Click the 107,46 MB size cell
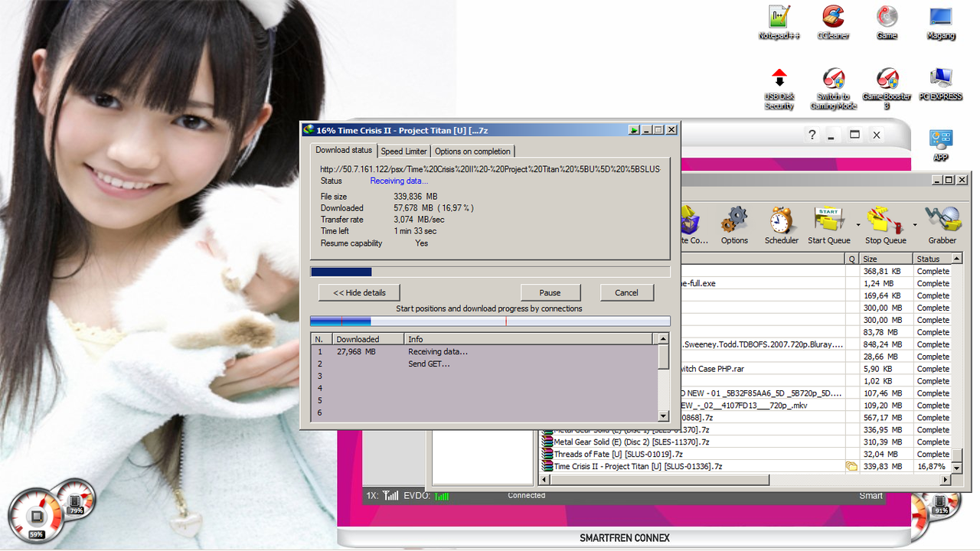 pyautogui.click(x=887, y=393)
